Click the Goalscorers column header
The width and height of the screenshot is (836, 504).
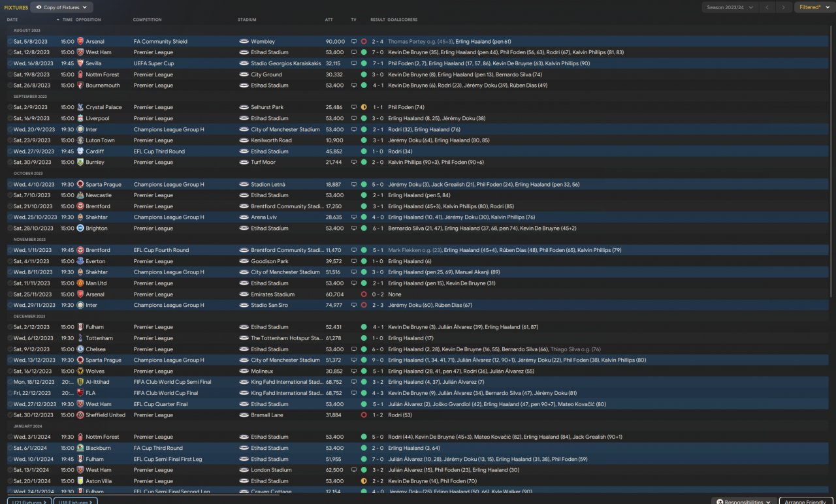coord(402,20)
